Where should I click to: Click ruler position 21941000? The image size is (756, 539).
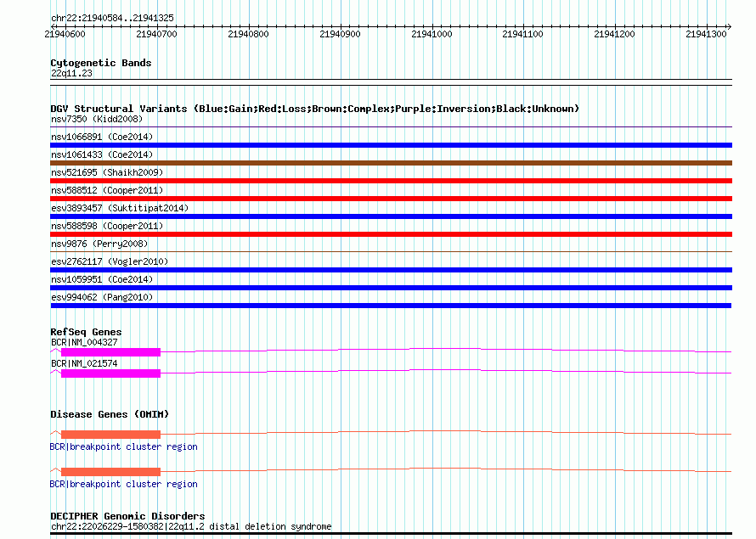(432, 34)
